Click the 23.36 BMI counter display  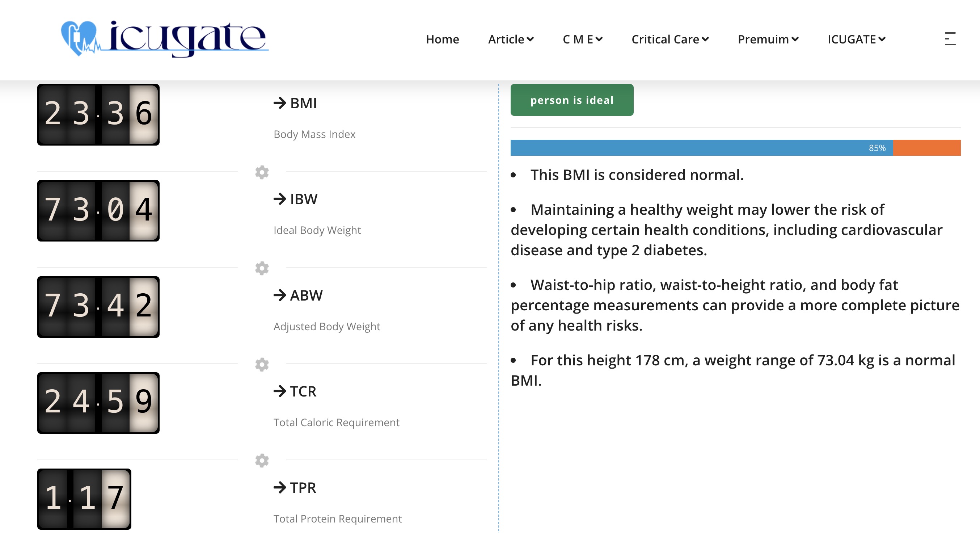(x=98, y=114)
